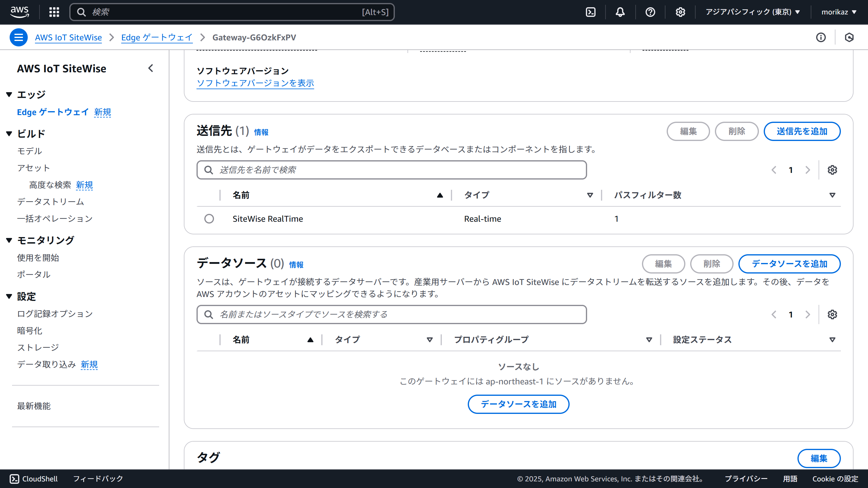The height and width of the screenshot is (488, 868).
Task: Open 情報 link next to データソース
Action: click(x=296, y=265)
